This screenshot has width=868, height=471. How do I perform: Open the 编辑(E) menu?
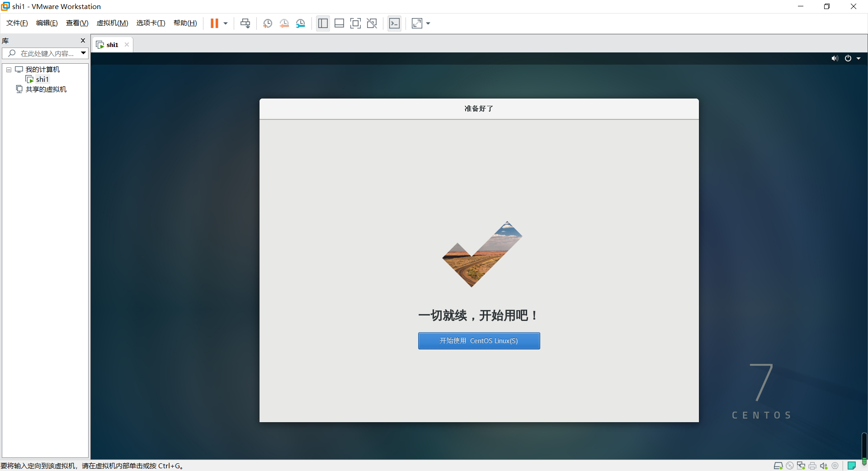point(47,23)
